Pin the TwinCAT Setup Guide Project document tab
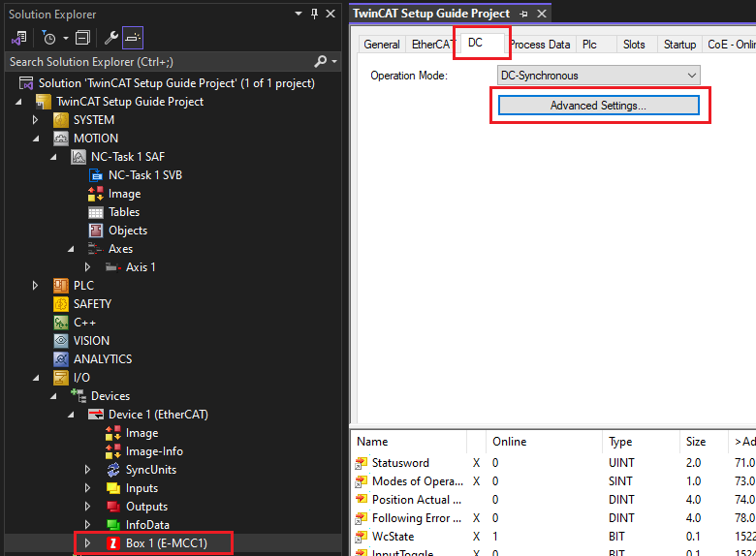This screenshot has height=556, width=756. pos(523,14)
